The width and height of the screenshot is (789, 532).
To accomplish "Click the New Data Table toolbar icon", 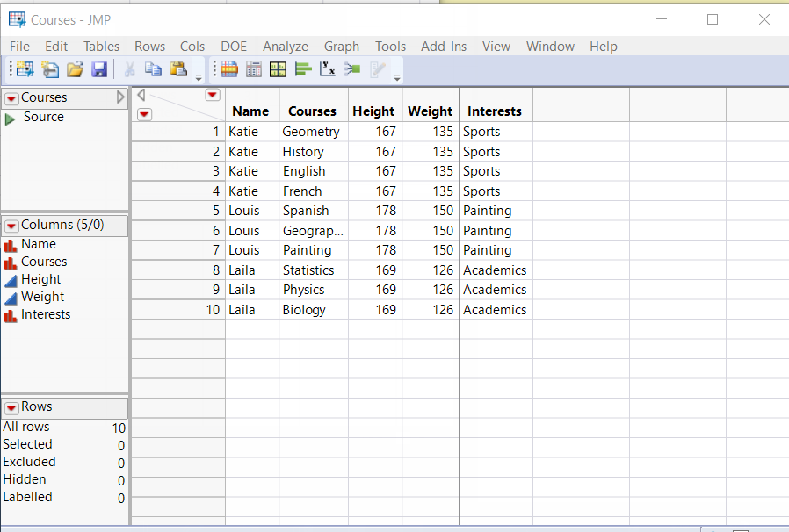I will pyautogui.click(x=24, y=69).
